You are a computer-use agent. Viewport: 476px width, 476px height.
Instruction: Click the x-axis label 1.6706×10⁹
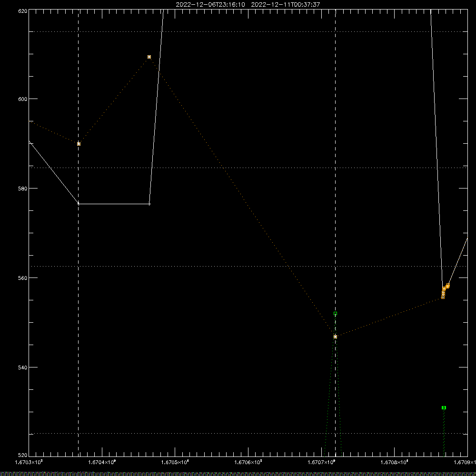click(248, 462)
